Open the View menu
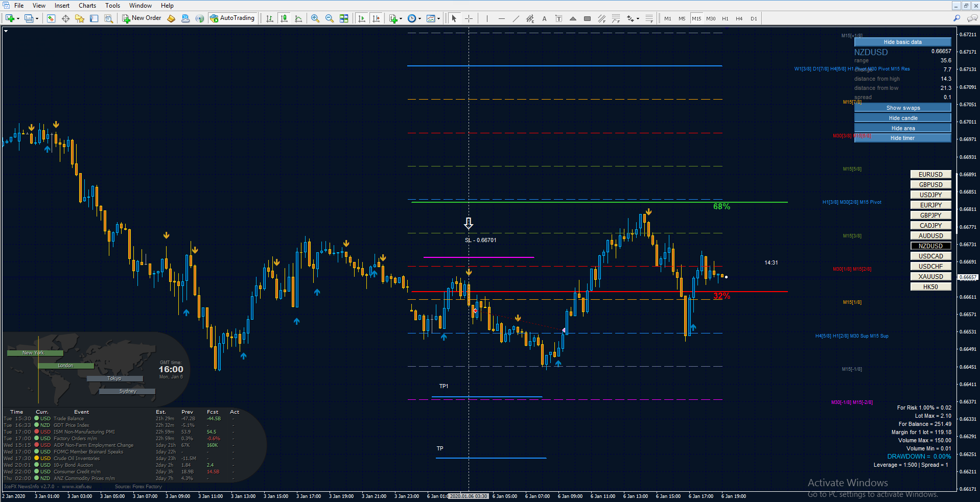Image resolution: width=980 pixels, height=502 pixels. pyautogui.click(x=39, y=6)
